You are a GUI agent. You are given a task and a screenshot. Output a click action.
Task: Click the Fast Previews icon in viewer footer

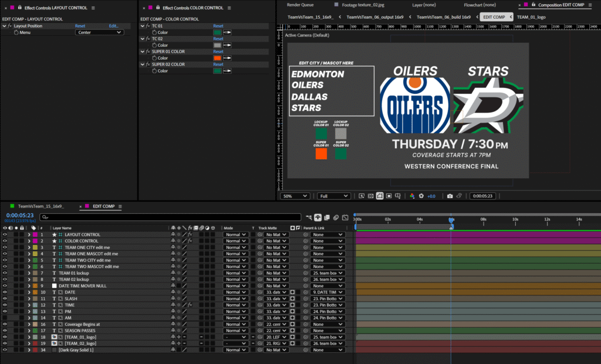pyautogui.click(x=362, y=196)
